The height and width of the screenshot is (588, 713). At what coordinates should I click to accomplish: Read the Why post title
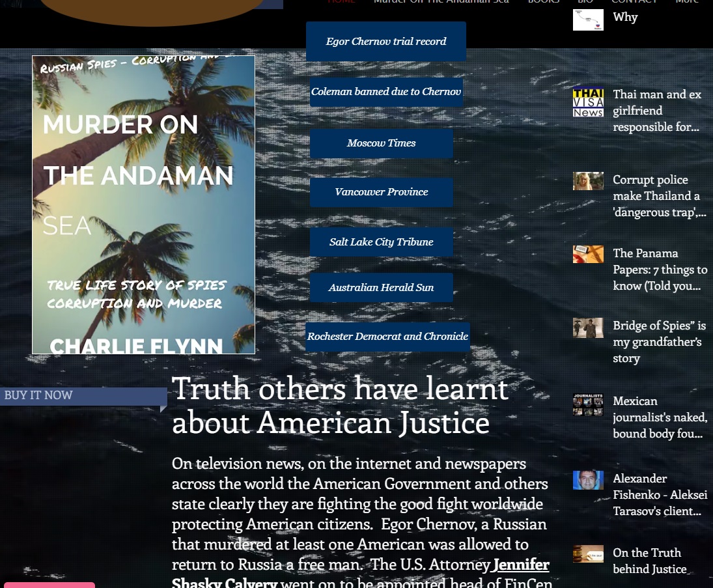click(x=625, y=18)
